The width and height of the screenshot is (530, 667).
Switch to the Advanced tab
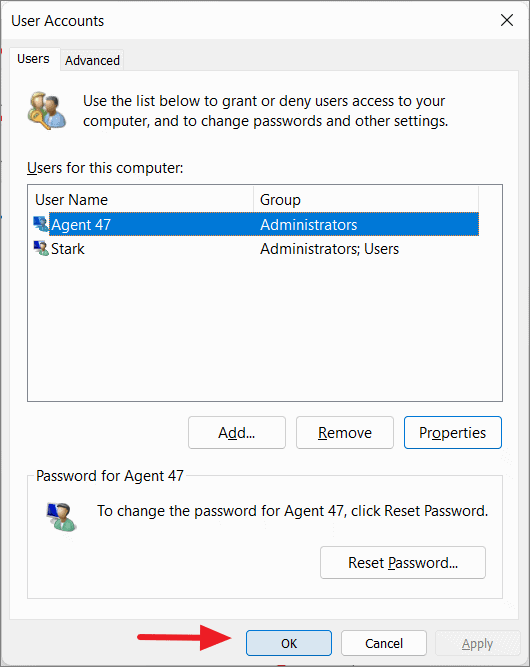coord(92,60)
